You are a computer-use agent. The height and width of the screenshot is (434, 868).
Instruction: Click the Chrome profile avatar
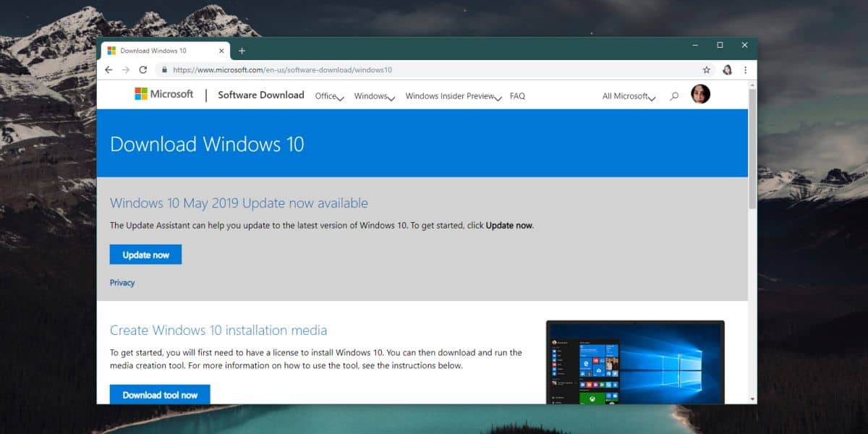pos(727,69)
